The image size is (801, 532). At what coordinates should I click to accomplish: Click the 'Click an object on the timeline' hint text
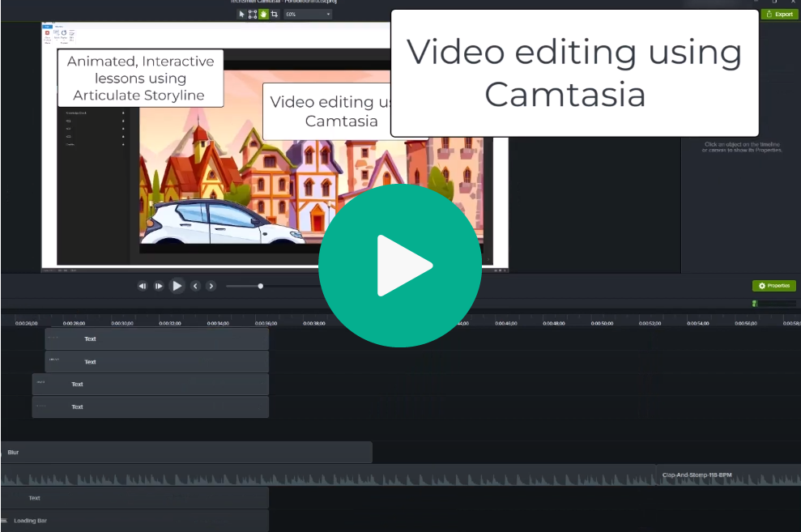(x=742, y=147)
